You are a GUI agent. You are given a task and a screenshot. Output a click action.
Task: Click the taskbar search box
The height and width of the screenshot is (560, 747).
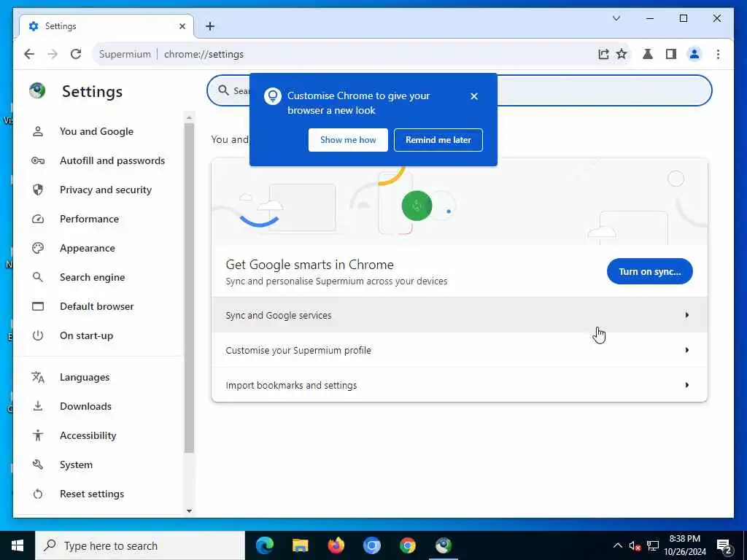[x=139, y=545]
